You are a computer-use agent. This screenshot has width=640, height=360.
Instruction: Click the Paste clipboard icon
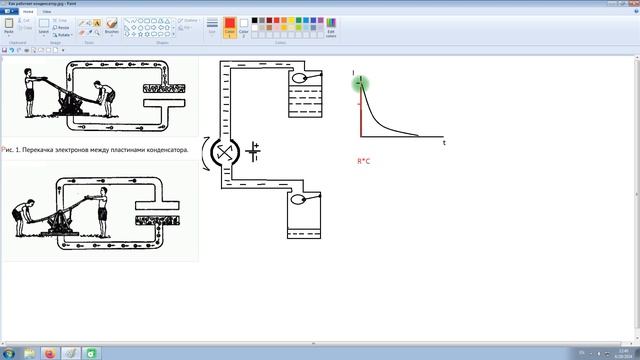(x=9, y=24)
